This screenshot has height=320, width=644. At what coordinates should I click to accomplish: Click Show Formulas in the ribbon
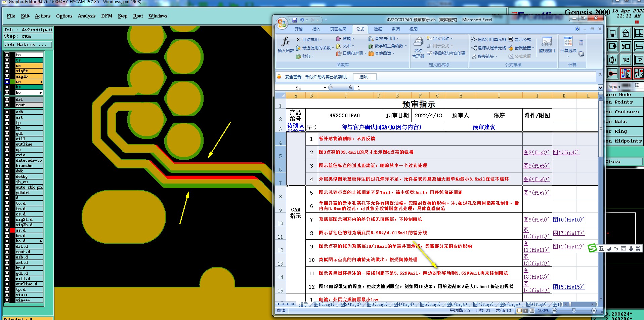pos(519,39)
